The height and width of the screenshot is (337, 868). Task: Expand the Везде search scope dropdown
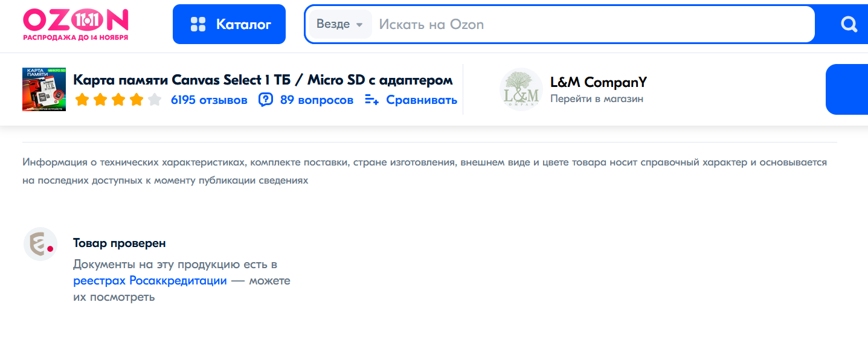pyautogui.click(x=340, y=24)
